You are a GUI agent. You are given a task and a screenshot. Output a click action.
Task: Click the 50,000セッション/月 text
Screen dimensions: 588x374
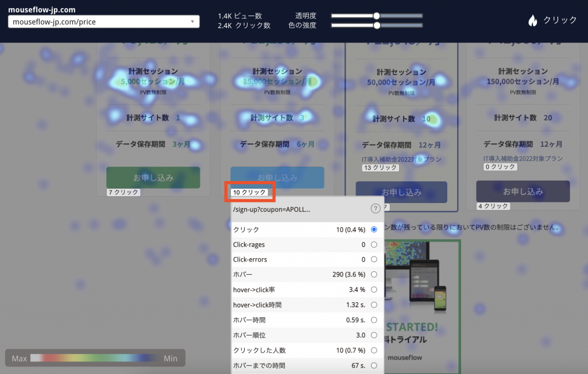pyautogui.click(x=401, y=82)
